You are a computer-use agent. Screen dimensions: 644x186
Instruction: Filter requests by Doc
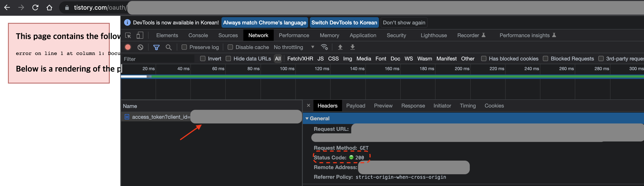[x=395, y=59]
